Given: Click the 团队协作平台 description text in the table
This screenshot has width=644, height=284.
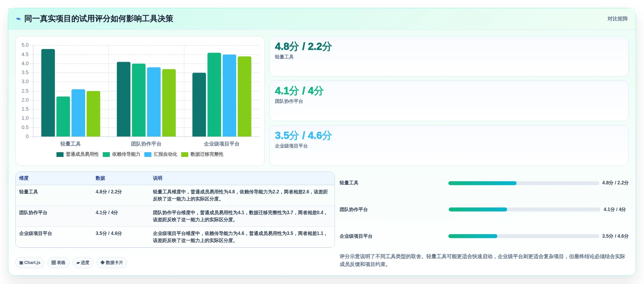Looking at the screenshot, I should pos(240,216).
